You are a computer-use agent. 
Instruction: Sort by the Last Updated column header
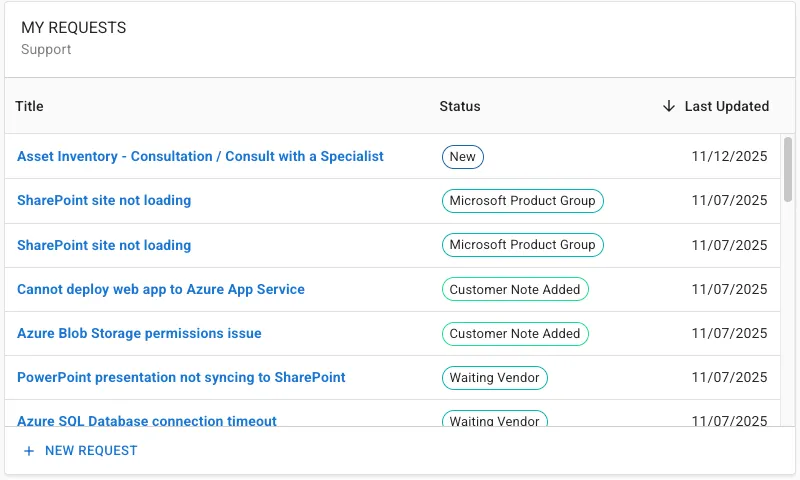click(727, 106)
